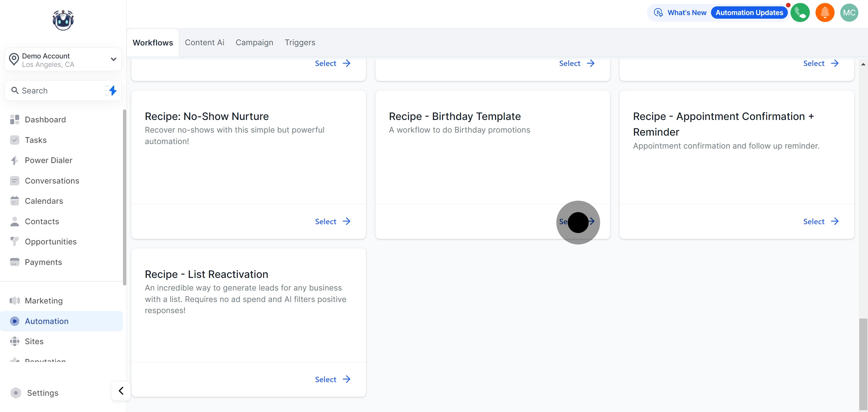868x412 pixels.
Task: Open Settings gear in sidebar
Action: [x=42, y=393]
